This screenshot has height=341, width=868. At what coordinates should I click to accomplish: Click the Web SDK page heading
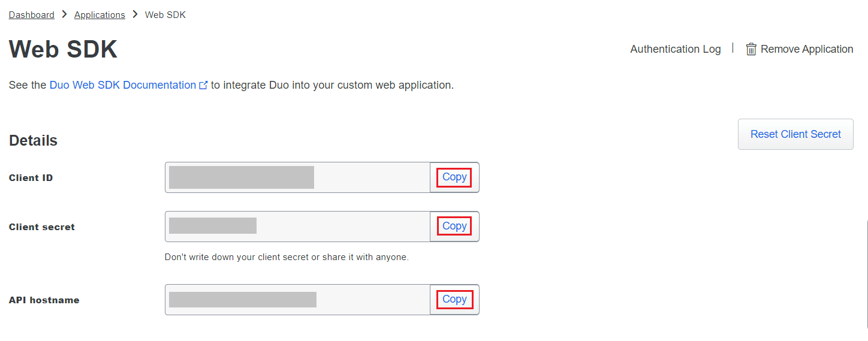click(63, 49)
